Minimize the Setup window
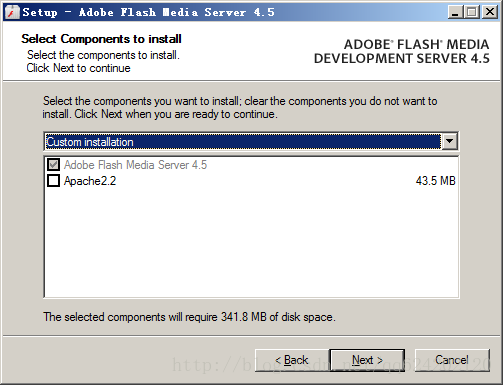503x385 pixels. [x=455, y=12]
